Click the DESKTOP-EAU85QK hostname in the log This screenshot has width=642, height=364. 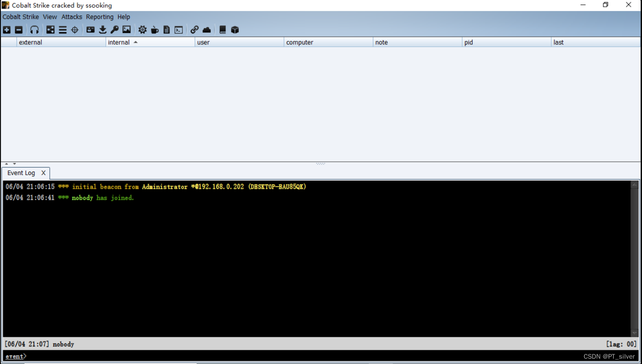(277, 187)
